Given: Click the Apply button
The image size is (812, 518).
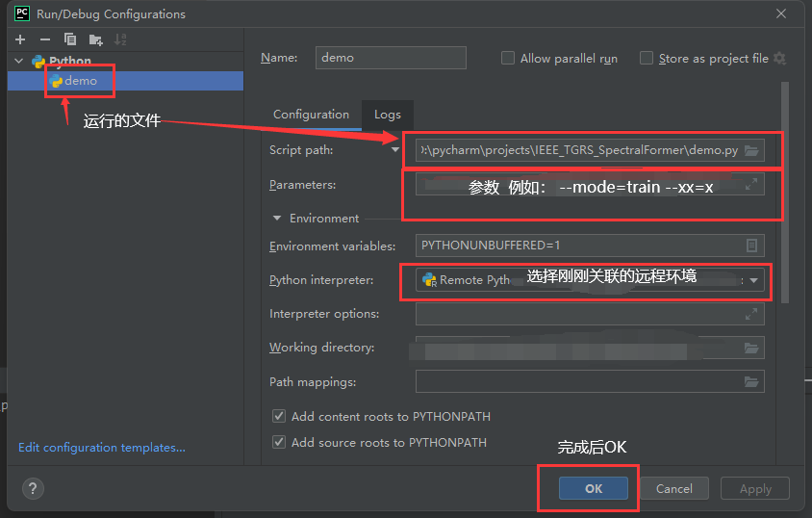Looking at the screenshot, I should point(755,488).
